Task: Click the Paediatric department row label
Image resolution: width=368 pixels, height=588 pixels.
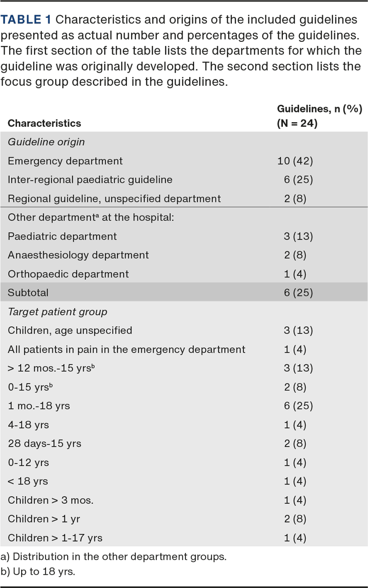Action: pyautogui.click(x=62, y=236)
